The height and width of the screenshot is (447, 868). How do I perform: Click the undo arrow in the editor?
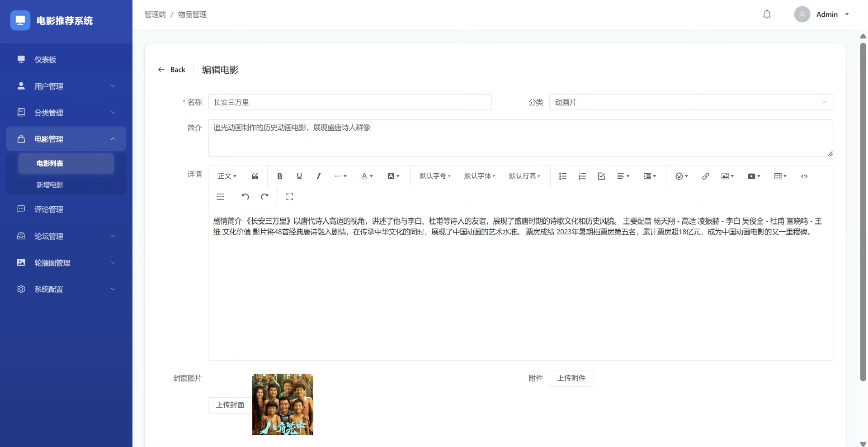coord(245,196)
